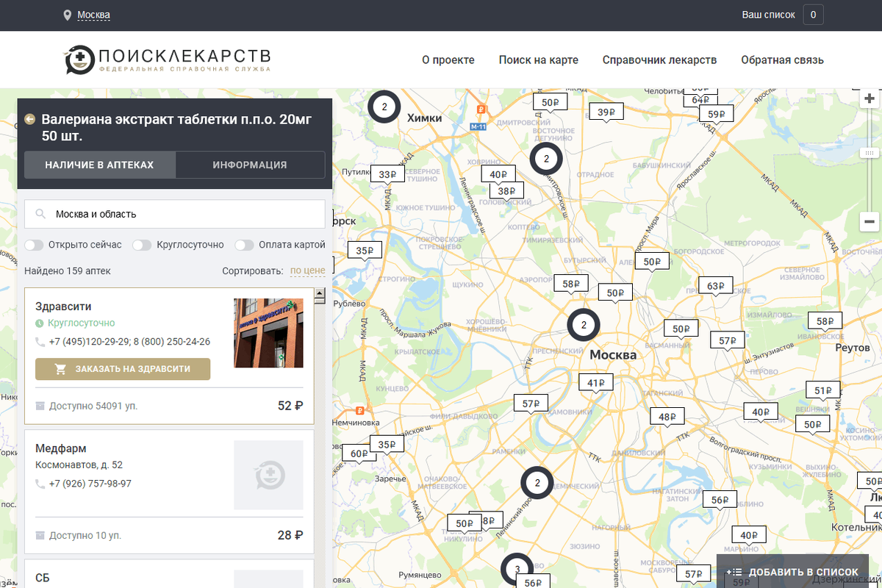Click phone number +7 (926) 757-98-97
Screen dimensions: 882x588
[90, 484]
